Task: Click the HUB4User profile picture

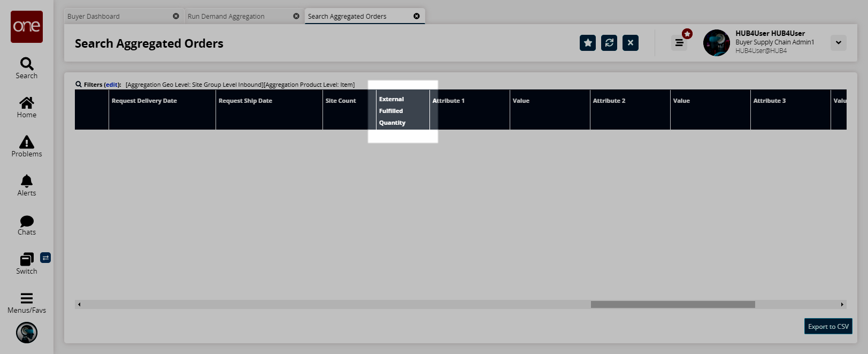Action: 717,43
